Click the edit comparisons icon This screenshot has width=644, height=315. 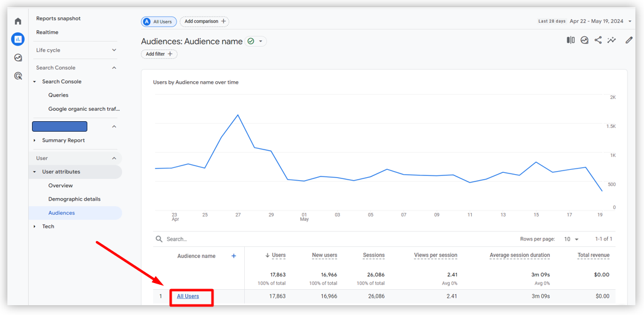coord(570,40)
